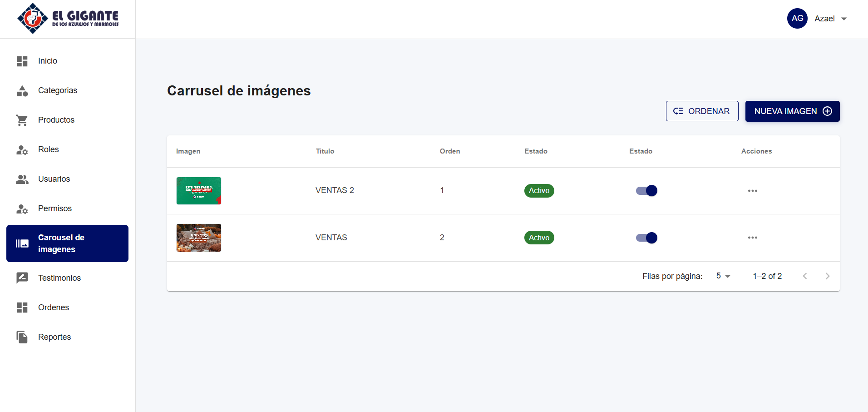Toggle the active switch for VENTAS 2

coord(646,191)
